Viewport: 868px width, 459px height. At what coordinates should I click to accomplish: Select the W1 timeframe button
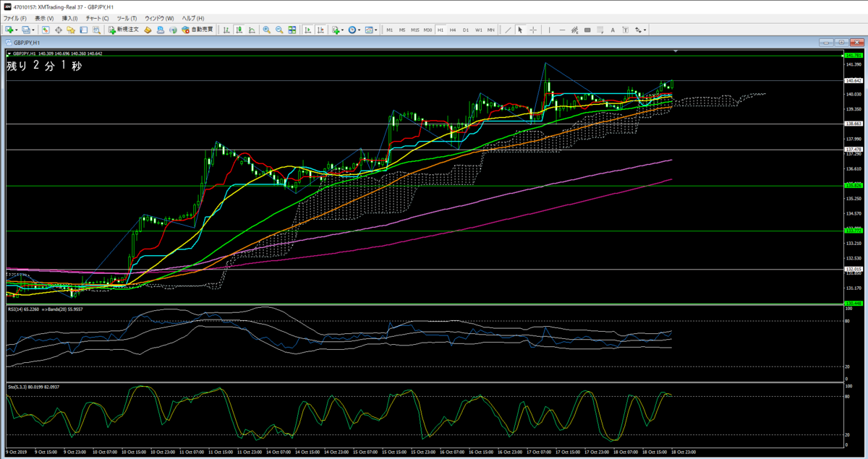(478, 30)
